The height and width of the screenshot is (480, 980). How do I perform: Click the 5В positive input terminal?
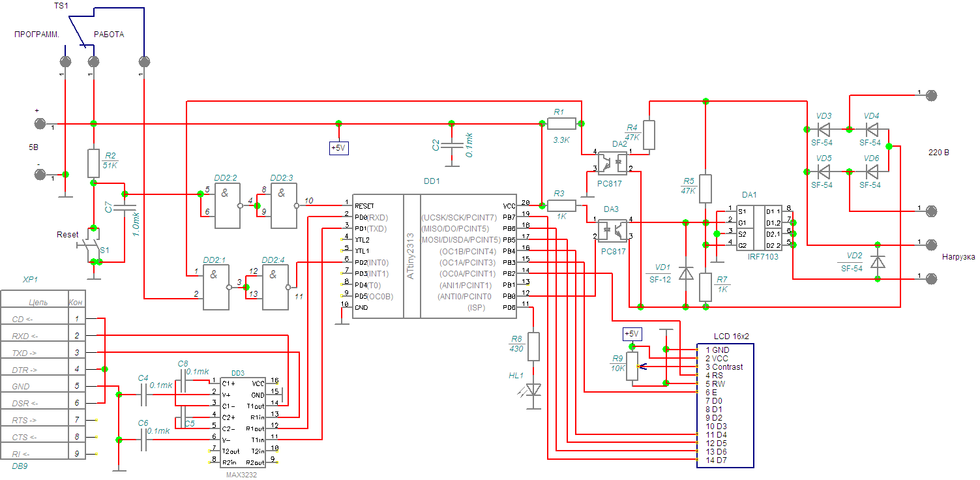point(40,123)
